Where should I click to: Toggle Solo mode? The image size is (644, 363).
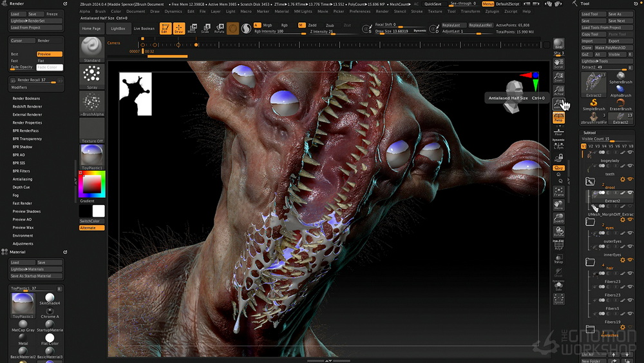[x=558, y=286]
